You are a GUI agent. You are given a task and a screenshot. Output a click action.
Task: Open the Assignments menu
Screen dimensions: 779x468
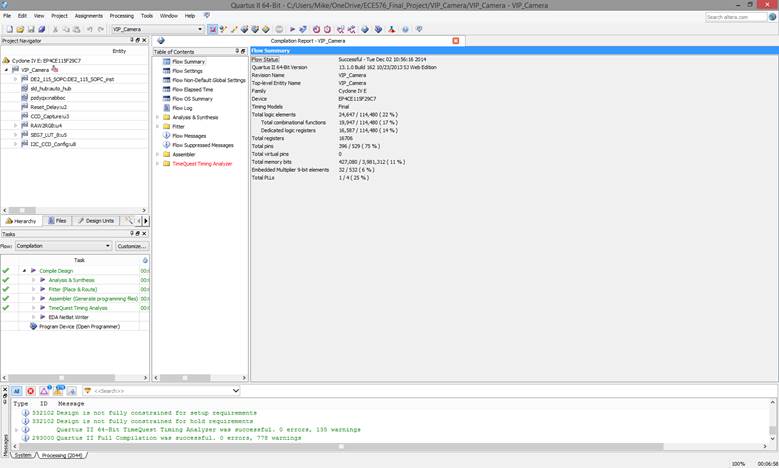coord(89,16)
